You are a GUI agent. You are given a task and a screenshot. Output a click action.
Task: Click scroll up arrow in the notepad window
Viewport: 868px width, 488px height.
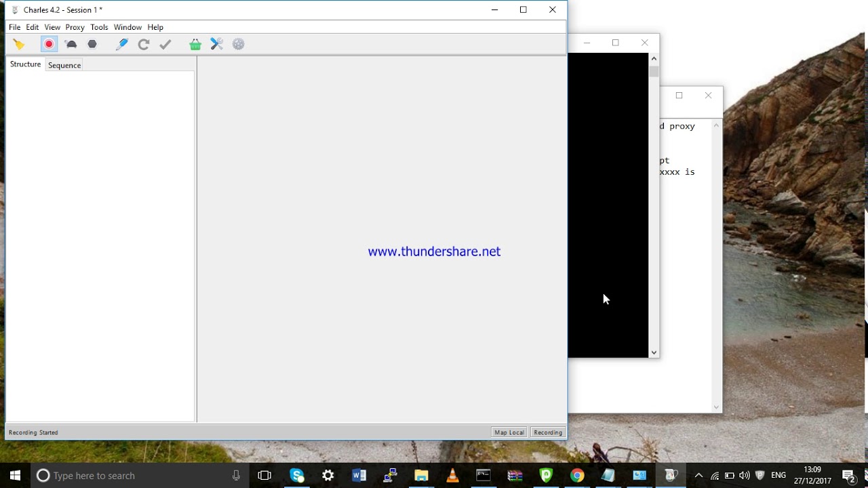717,126
